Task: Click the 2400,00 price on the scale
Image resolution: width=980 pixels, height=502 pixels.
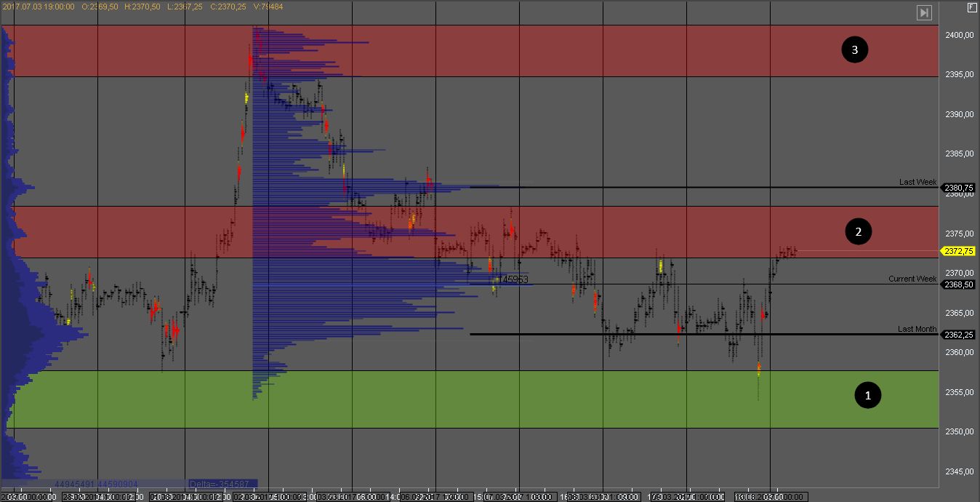Action: tap(960, 35)
